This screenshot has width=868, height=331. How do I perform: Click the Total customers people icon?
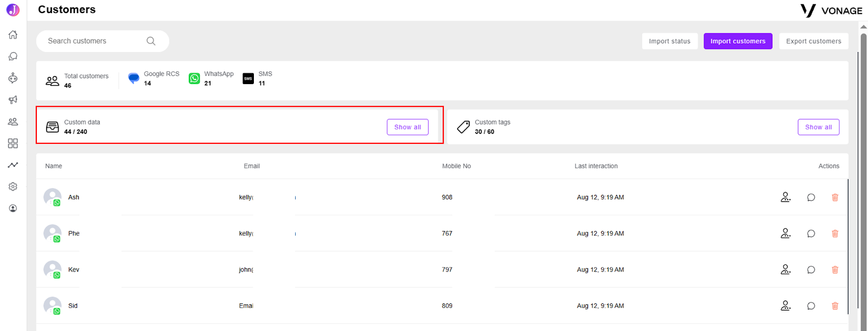click(52, 81)
